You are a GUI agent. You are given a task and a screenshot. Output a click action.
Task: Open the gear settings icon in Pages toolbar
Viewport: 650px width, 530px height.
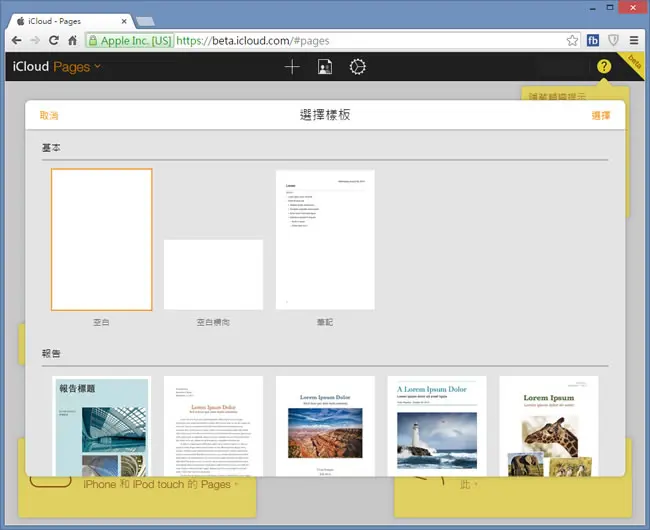[357, 67]
